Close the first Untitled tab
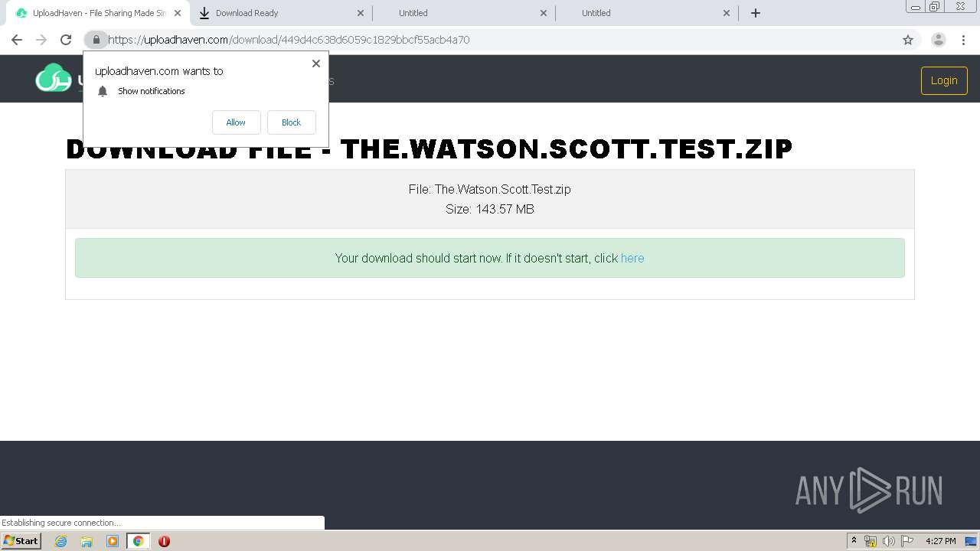 tap(544, 13)
